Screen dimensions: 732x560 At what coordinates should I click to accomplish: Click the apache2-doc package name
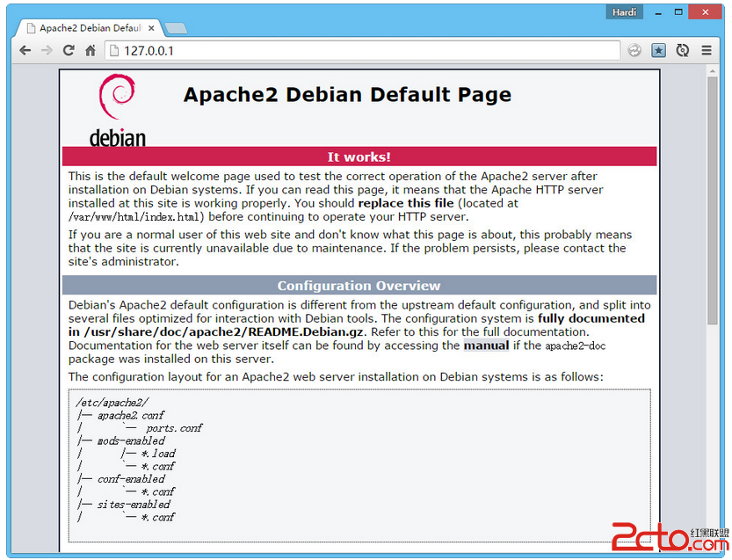pos(575,346)
